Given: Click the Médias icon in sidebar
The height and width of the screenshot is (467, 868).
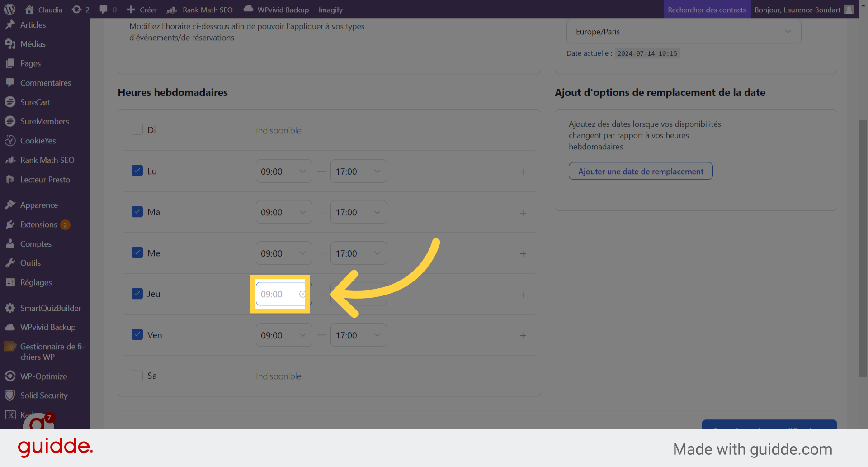Looking at the screenshot, I should (10, 44).
